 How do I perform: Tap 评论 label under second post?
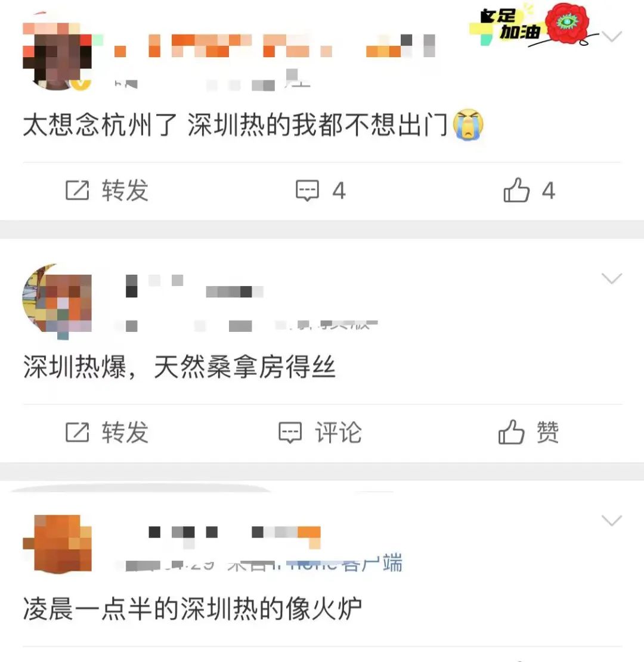click(338, 433)
